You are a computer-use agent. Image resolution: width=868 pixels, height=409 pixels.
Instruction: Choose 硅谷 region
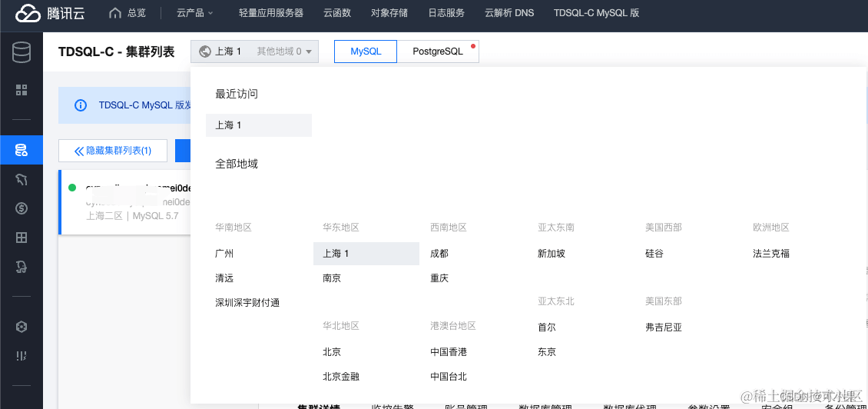pyautogui.click(x=654, y=254)
